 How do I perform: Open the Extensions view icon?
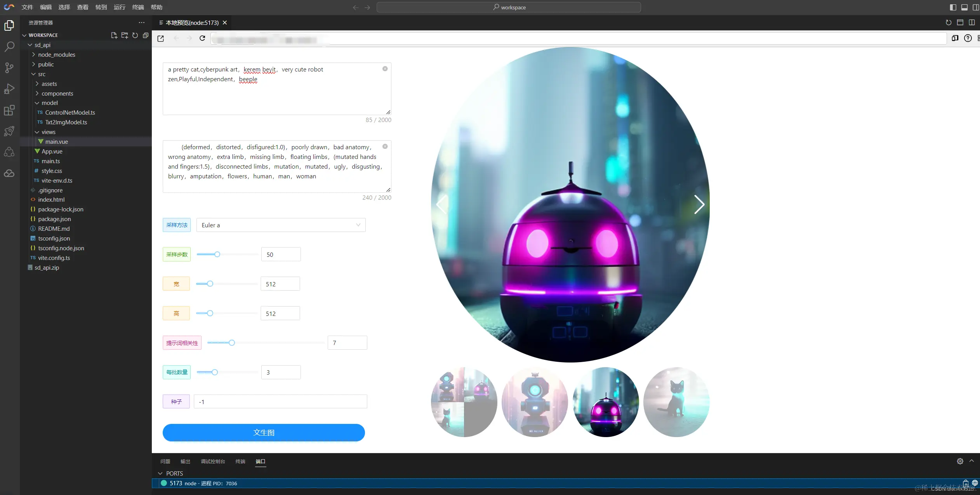[x=9, y=110]
